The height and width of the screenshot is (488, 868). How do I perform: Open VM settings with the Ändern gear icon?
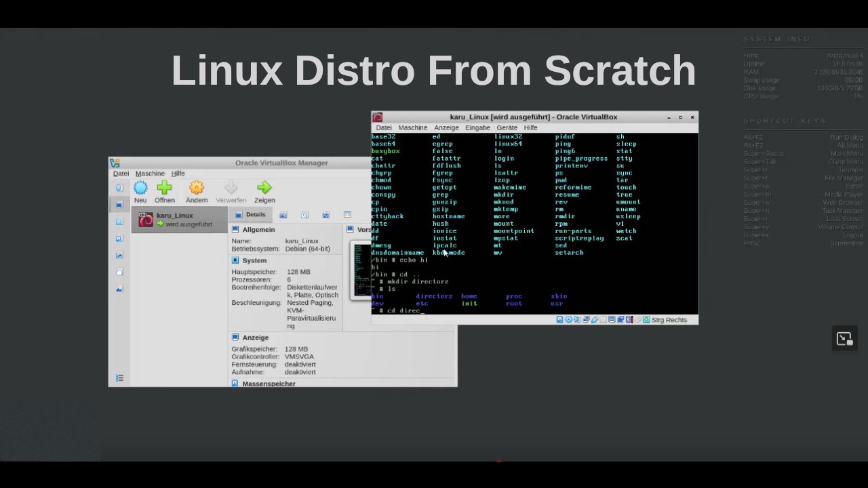point(197,188)
